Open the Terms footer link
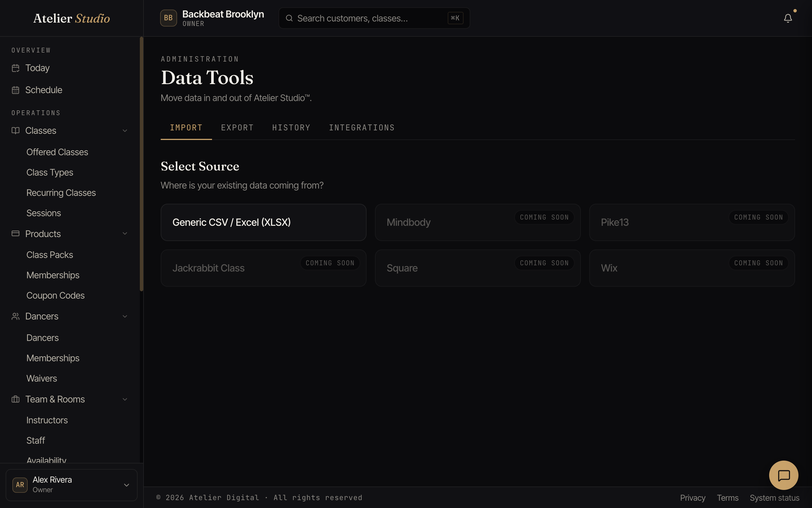This screenshot has height=508, width=812. 727,498
